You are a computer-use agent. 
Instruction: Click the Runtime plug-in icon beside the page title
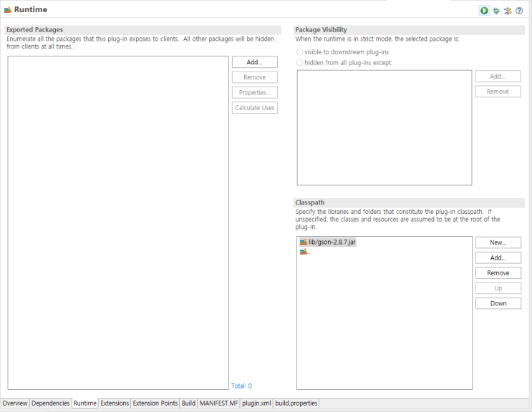[7, 10]
